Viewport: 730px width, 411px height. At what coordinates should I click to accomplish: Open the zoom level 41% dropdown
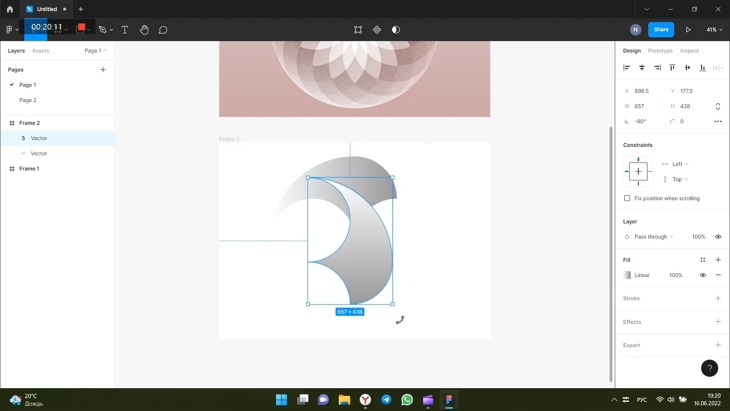coord(714,30)
